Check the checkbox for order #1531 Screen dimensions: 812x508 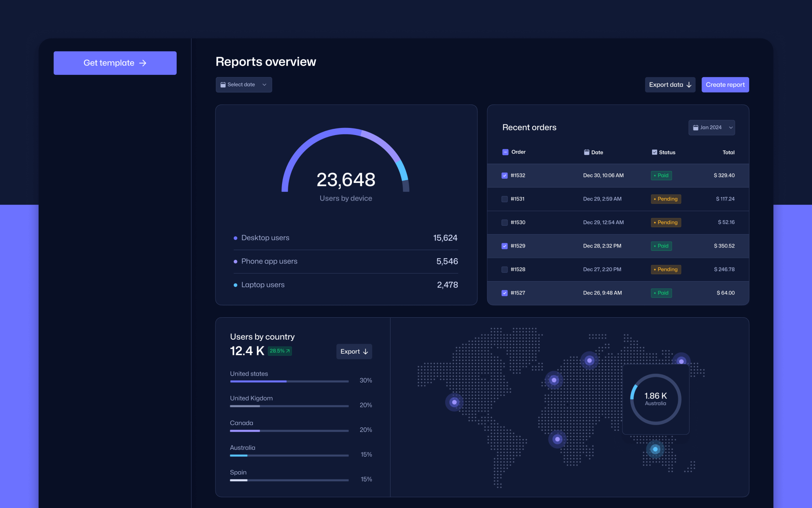coord(504,199)
